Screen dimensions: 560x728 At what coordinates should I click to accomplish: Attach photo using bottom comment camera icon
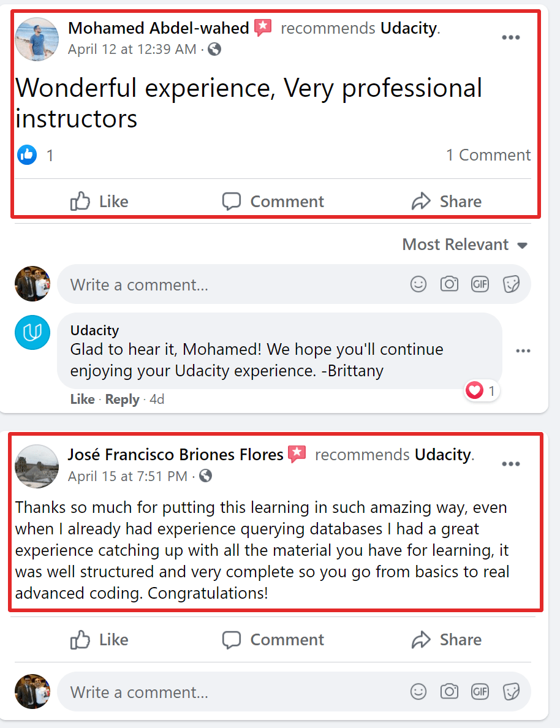coord(449,692)
